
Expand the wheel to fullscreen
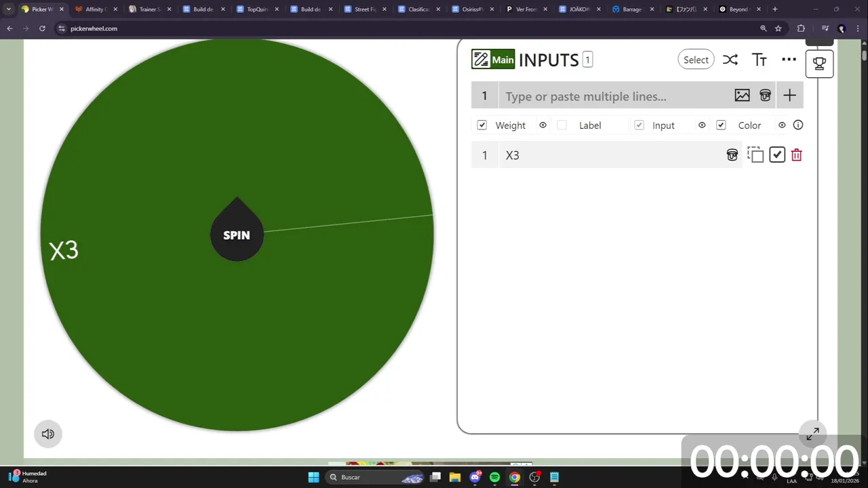812,434
